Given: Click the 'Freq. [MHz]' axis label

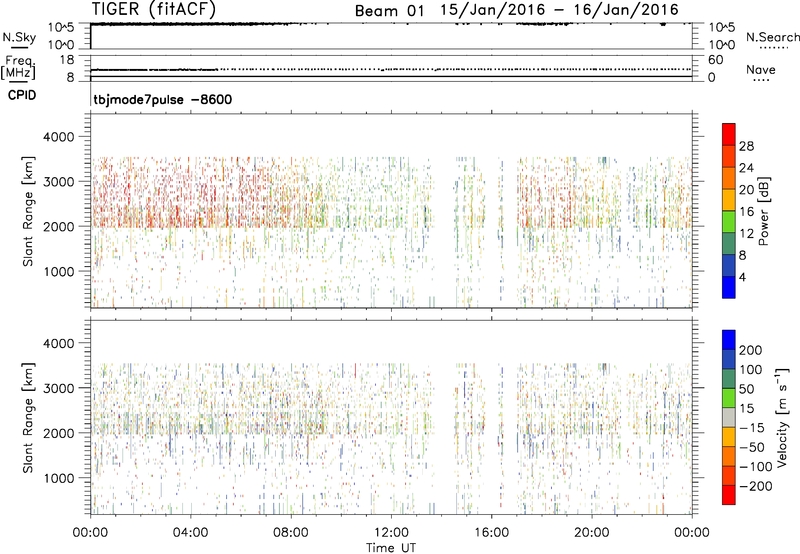Looking at the screenshot, I should point(18,67).
